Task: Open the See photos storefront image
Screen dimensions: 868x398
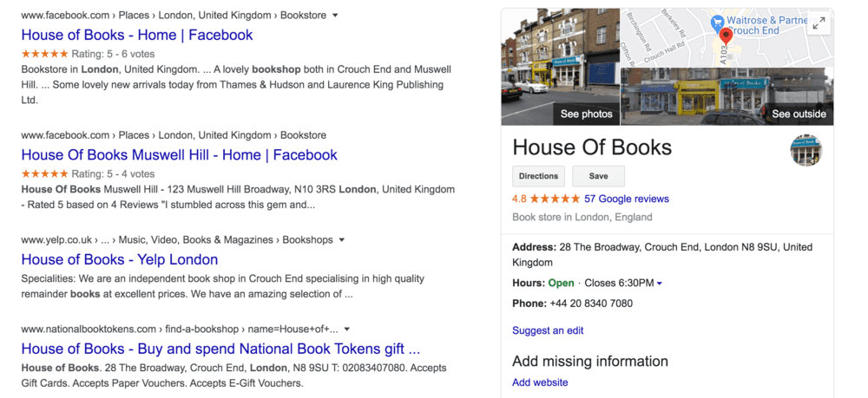Action: [560, 67]
